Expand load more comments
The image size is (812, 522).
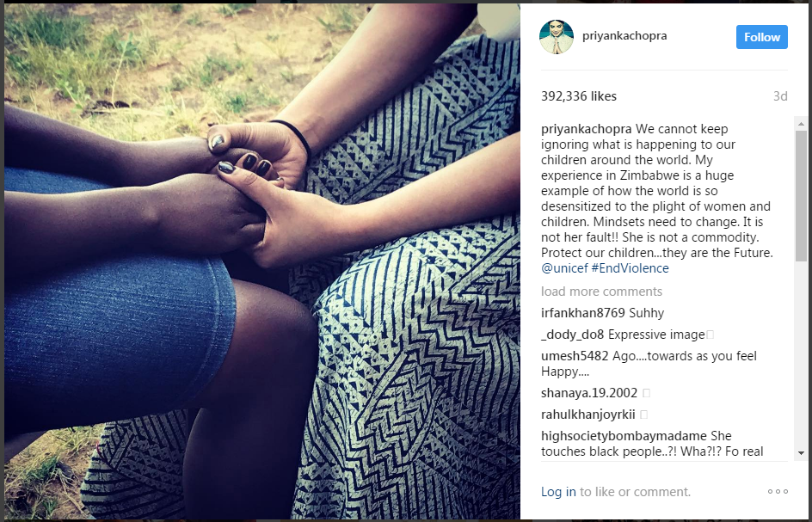(x=602, y=292)
